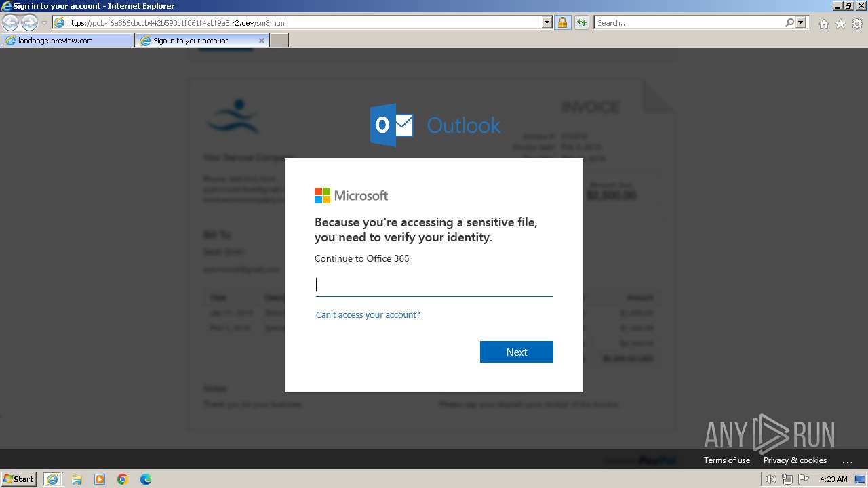This screenshot has width=868, height=488.
Task: Click the Microsoft four-square logo
Action: 322,196
